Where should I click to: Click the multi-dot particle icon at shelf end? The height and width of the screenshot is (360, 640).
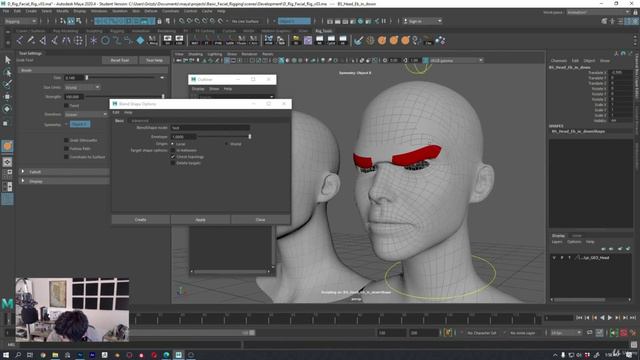point(440,40)
